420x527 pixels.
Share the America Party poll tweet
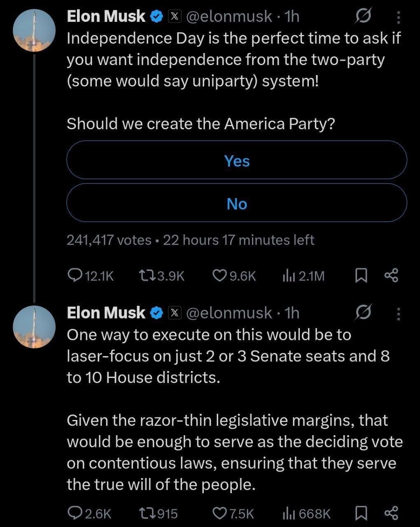point(391,275)
